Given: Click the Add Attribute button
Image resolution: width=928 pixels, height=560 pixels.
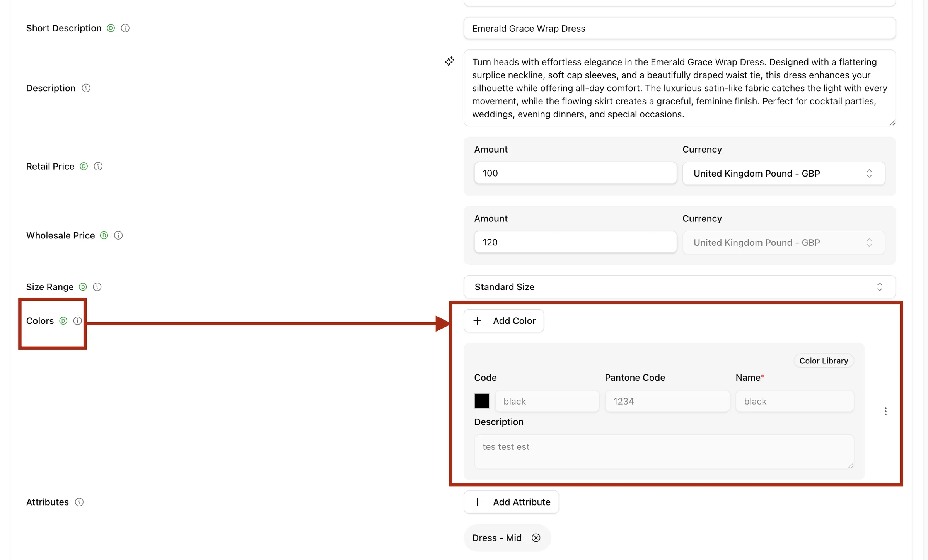Looking at the screenshot, I should click(511, 502).
